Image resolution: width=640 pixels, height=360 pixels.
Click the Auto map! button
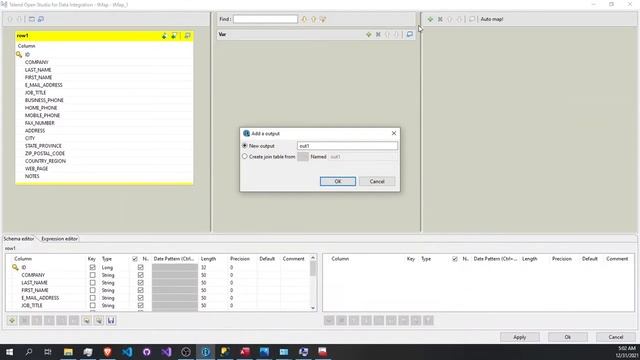point(491,19)
